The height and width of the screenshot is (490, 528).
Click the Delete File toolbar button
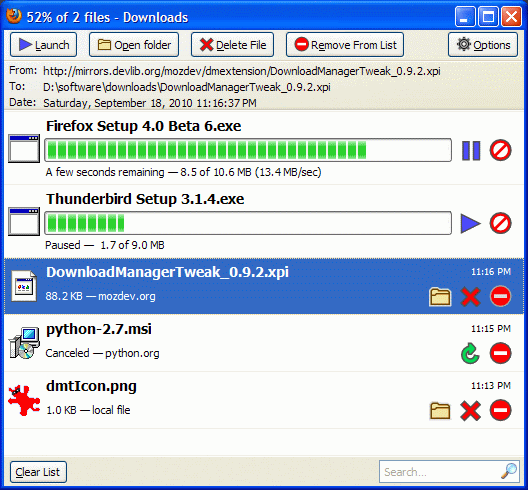pyautogui.click(x=232, y=45)
